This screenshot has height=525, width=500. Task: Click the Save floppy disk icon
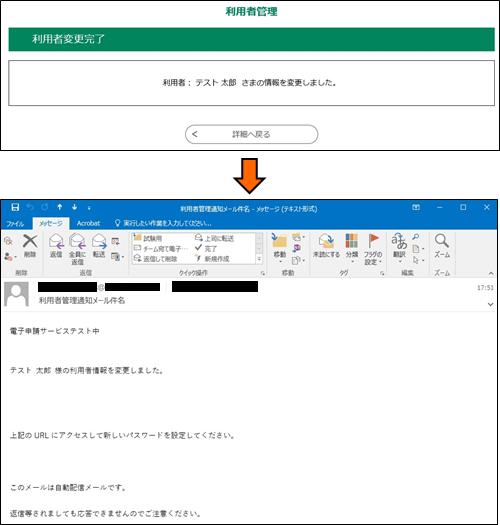coord(15,207)
